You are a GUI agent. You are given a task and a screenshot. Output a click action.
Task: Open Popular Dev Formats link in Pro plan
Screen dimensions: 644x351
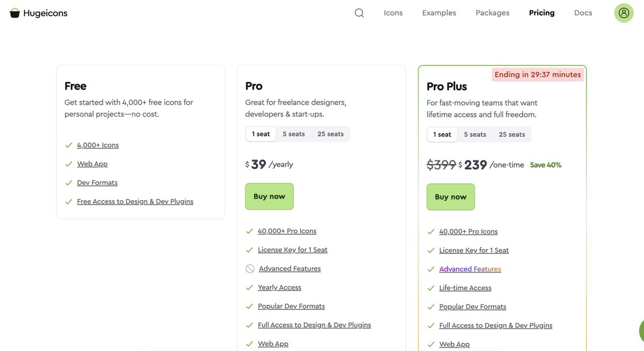tap(291, 306)
